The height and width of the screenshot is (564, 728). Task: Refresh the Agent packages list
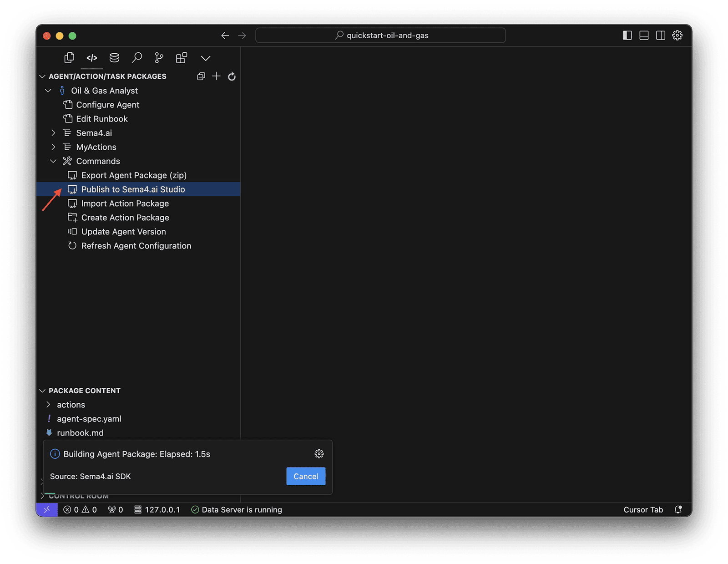232,76
